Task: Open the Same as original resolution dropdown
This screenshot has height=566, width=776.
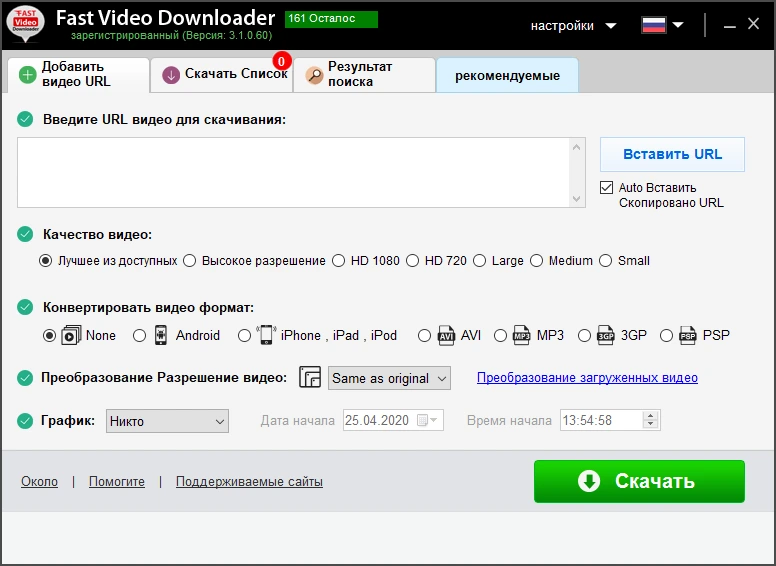Action: (389, 378)
